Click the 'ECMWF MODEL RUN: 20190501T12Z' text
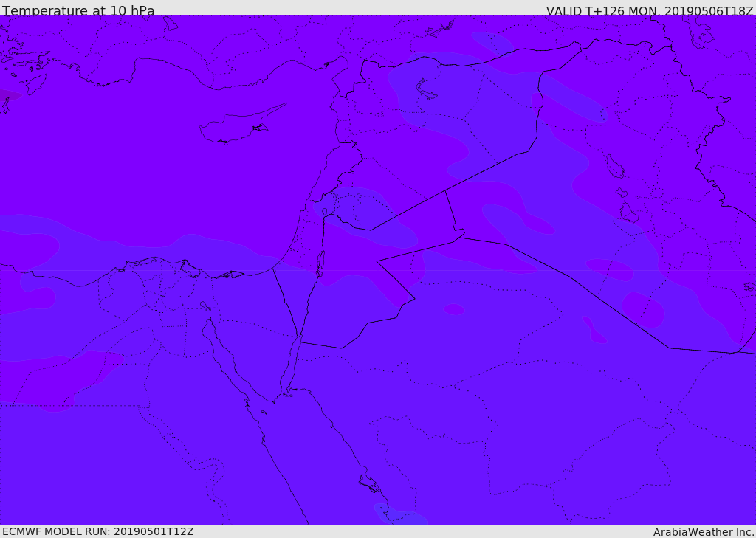This screenshot has height=538, width=756. pyautogui.click(x=98, y=532)
